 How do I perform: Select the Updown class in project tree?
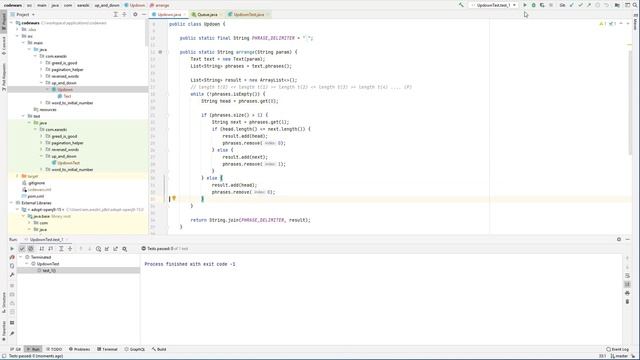point(64,89)
